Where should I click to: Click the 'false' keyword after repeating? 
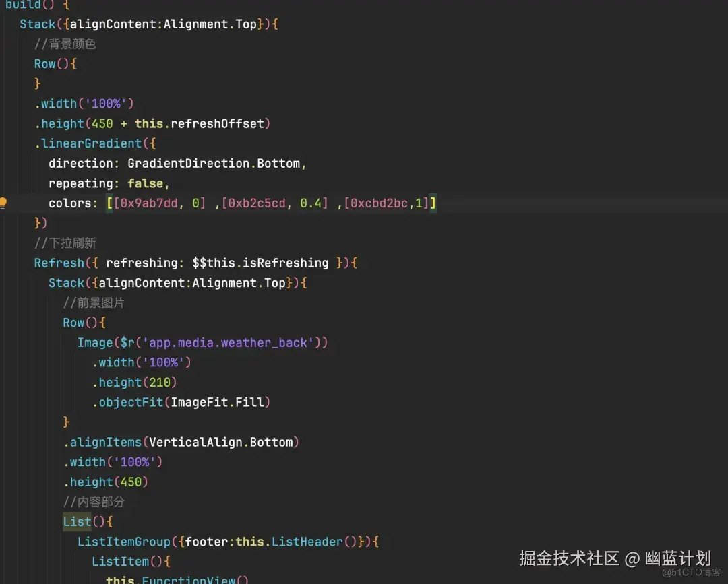pos(146,184)
